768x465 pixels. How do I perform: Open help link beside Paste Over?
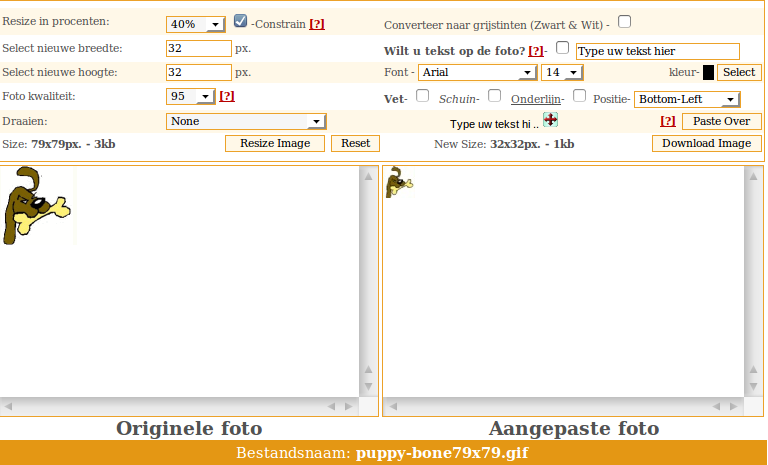coord(668,121)
